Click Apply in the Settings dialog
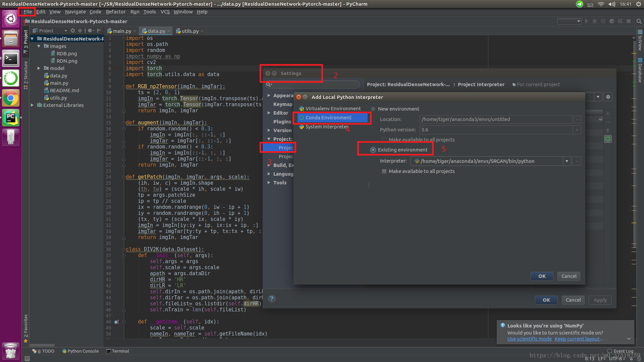Image resolution: width=644 pixels, height=362 pixels. click(600, 300)
